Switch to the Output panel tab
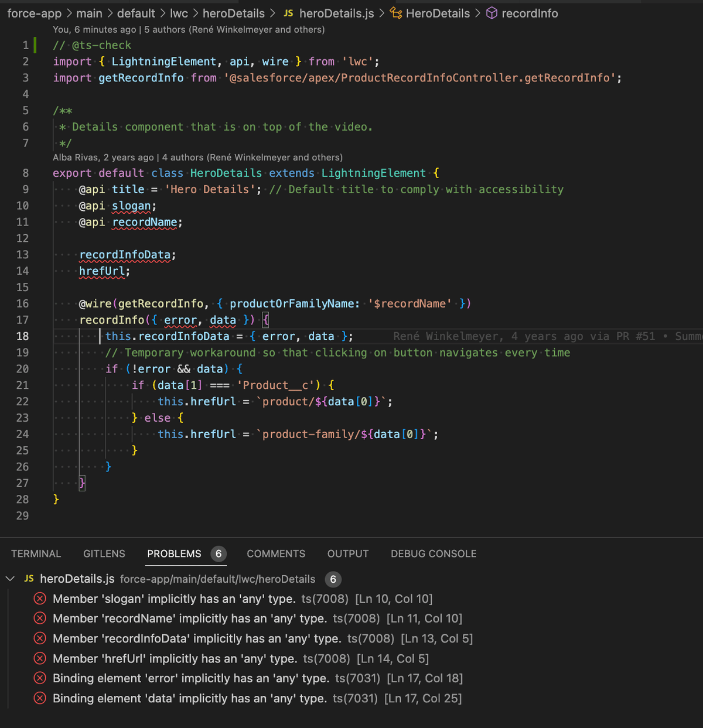This screenshot has width=703, height=728. pos(348,553)
